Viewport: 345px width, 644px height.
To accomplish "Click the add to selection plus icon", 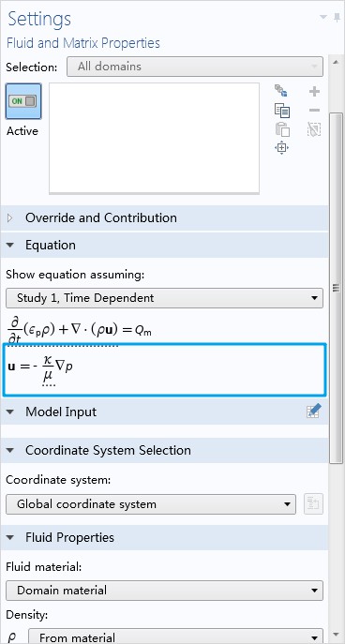I will click(x=314, y=91).
